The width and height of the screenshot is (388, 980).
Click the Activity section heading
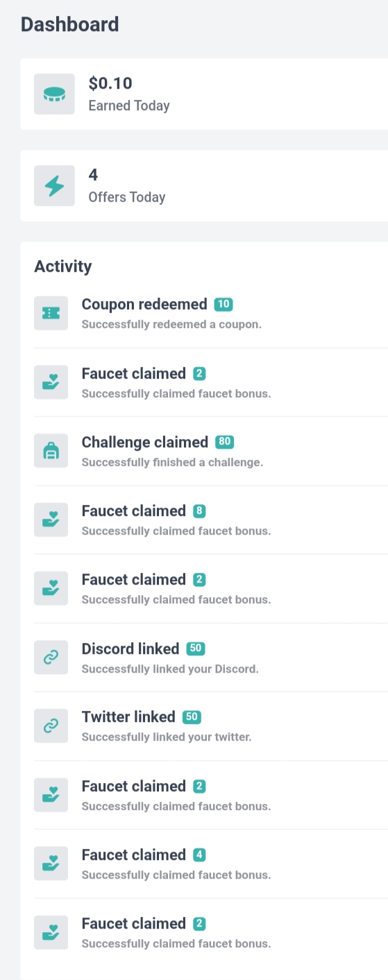click(x=63, y=266)
